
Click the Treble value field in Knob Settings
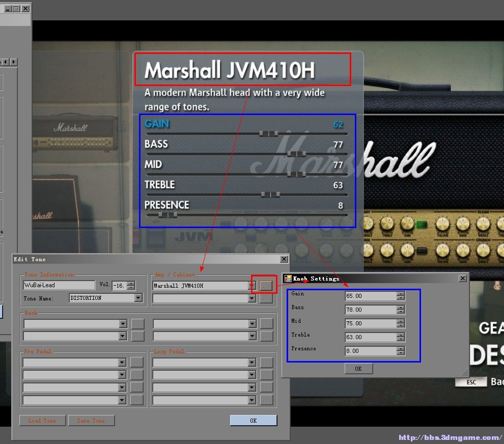[x=371, y=337]
